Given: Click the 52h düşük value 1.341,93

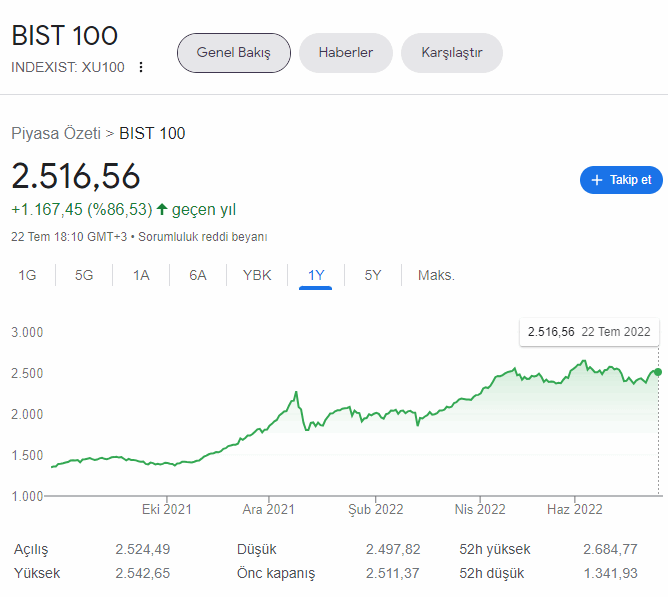Looking at the screenshot, I should click(610, 573).
